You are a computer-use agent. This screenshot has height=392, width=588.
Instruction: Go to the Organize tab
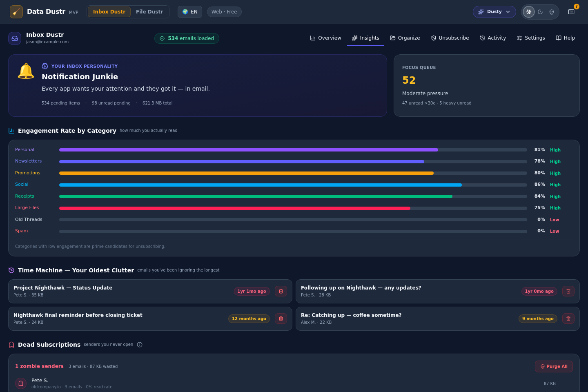[405, 38]
